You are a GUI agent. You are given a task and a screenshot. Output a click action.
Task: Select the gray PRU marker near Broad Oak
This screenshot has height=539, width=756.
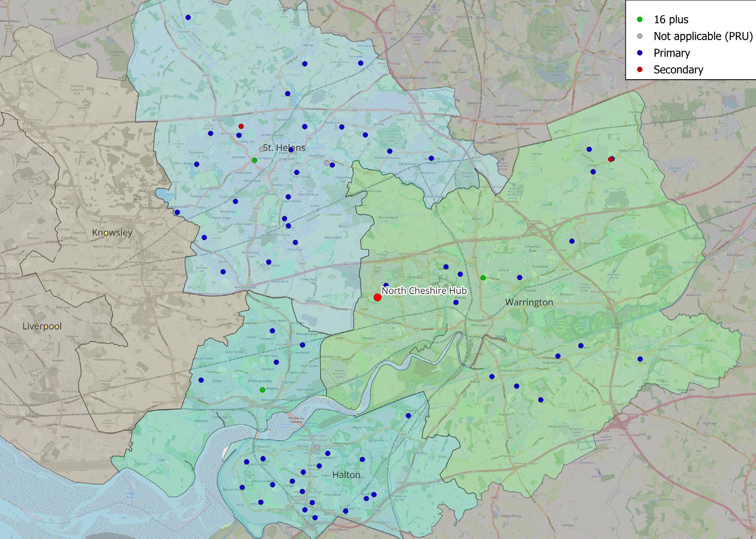pyautogui.click(x=327, y=163)
